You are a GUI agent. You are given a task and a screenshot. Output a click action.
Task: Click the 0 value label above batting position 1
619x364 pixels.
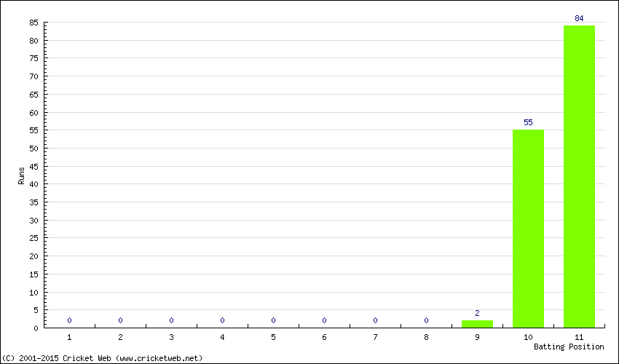point(69,320)
